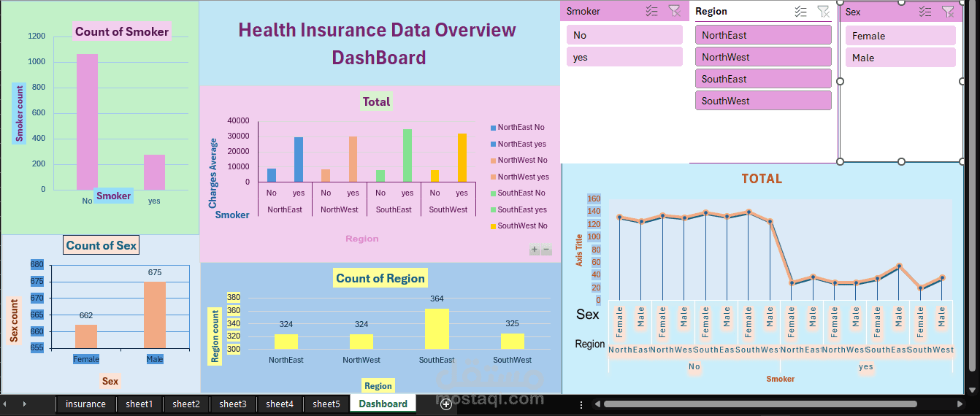Collapse the entire field on the Total chart

[x=547, y=250]
